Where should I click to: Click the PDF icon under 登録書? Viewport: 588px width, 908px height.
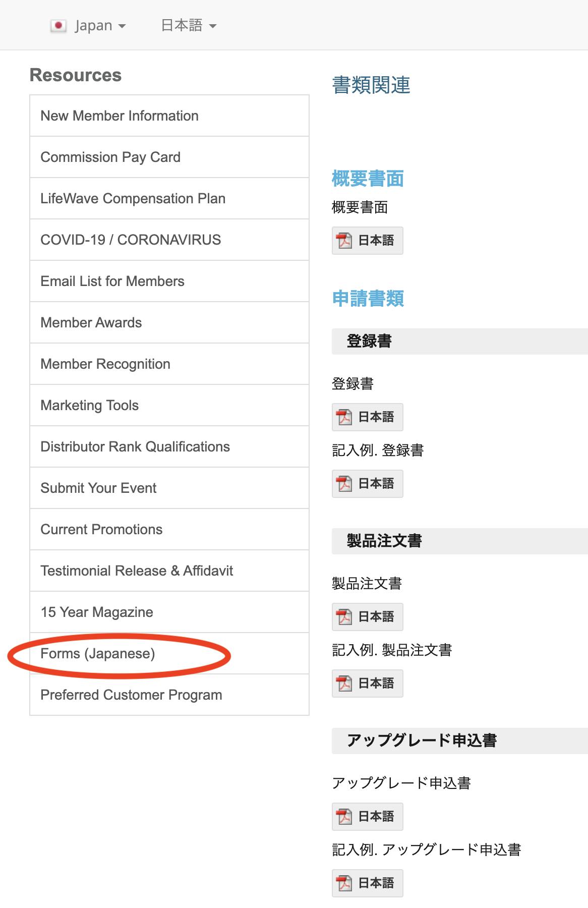[x=344, y=417]
